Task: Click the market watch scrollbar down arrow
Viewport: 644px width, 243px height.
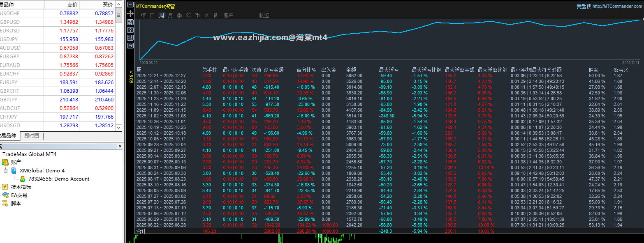Action: 118,127
